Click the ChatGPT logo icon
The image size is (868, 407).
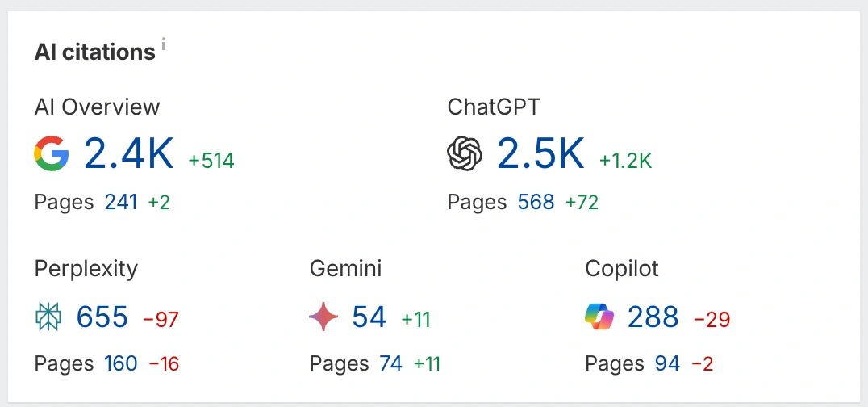tap(465, 153)
